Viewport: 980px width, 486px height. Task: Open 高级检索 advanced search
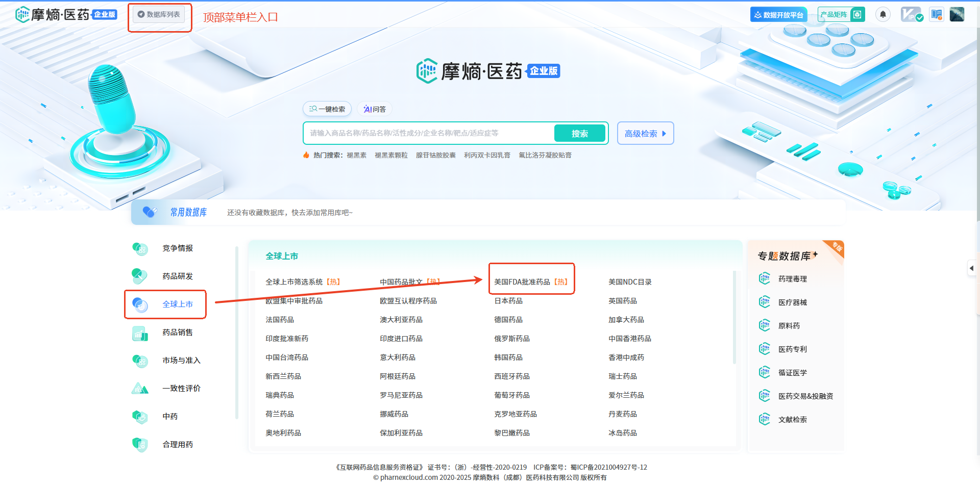coord(645,134)
